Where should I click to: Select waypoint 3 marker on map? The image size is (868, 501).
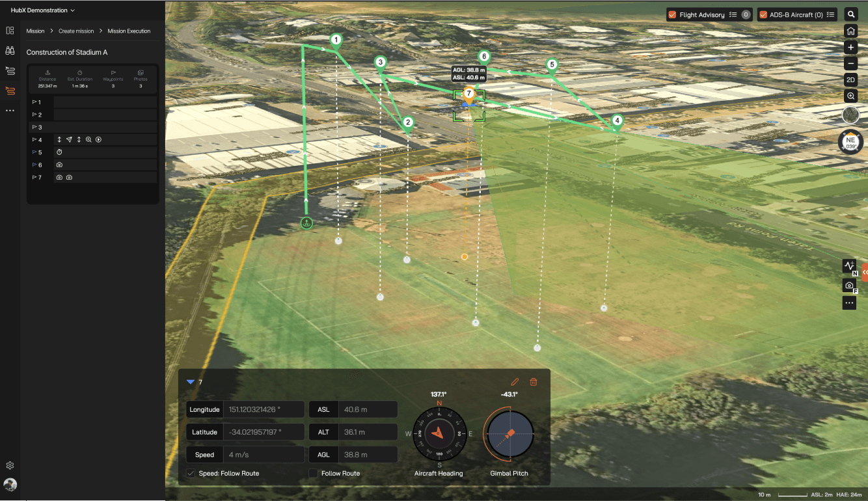pos(381,64)
